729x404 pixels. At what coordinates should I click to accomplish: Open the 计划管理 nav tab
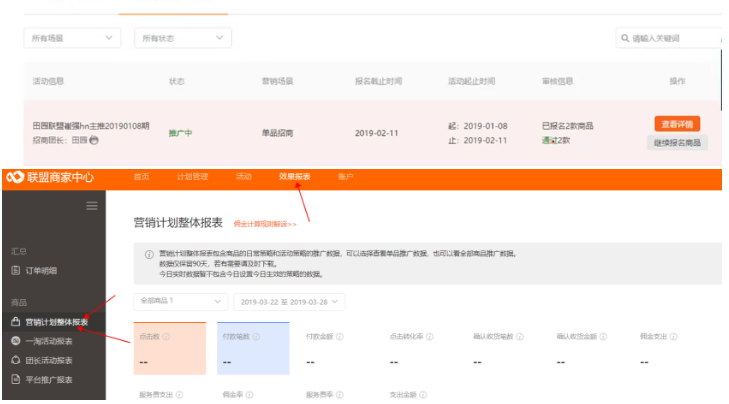coord(192,177)
